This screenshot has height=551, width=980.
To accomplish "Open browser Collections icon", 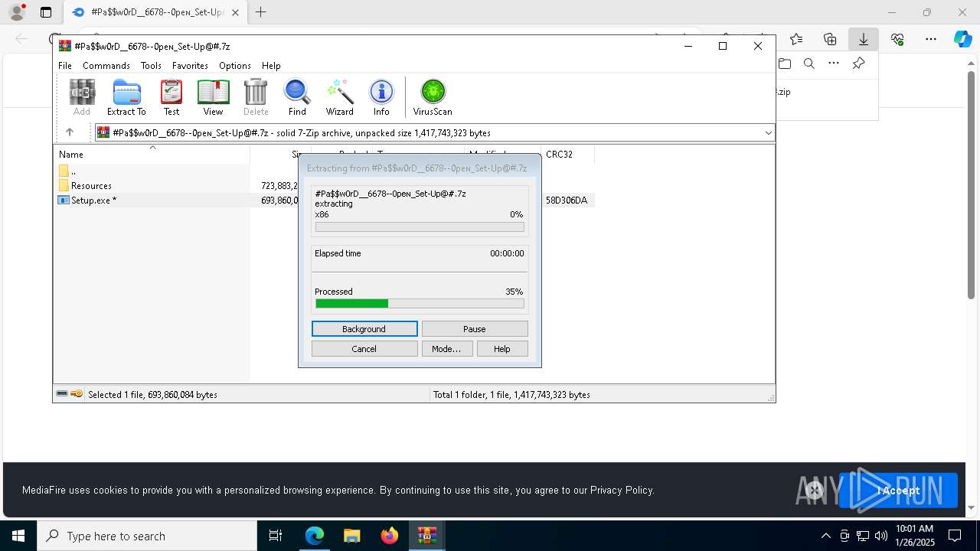I will (x=830, y=39).
